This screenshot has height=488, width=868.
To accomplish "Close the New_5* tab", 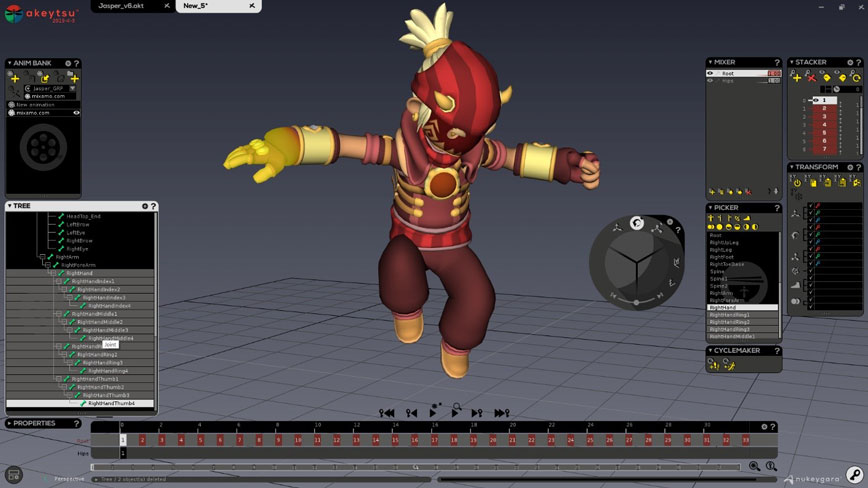I will (x=252, y=6).
